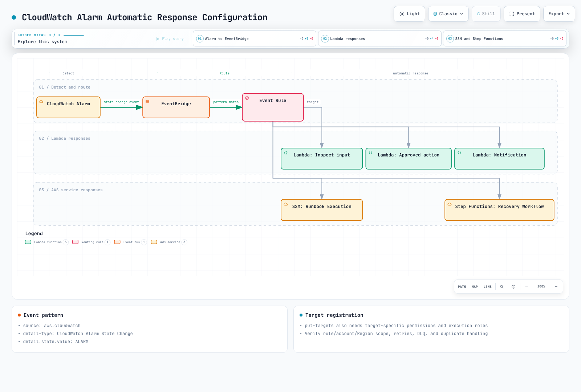
Task: Click the Classic chevron arrow
Action: [462, 14]
